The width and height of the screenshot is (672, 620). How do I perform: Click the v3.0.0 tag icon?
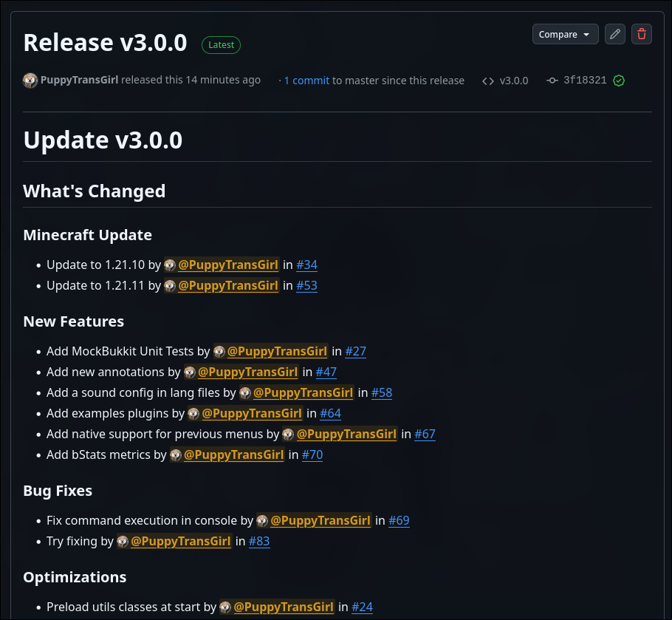click(x=488, y=81)
